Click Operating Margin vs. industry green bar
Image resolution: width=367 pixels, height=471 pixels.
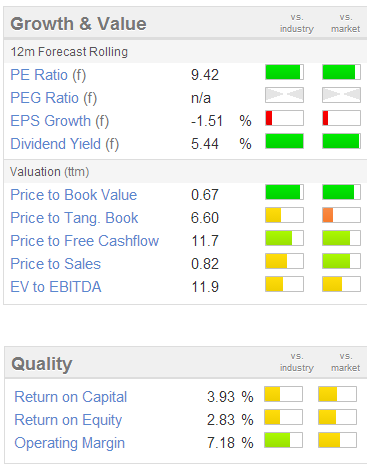point(283,440)
